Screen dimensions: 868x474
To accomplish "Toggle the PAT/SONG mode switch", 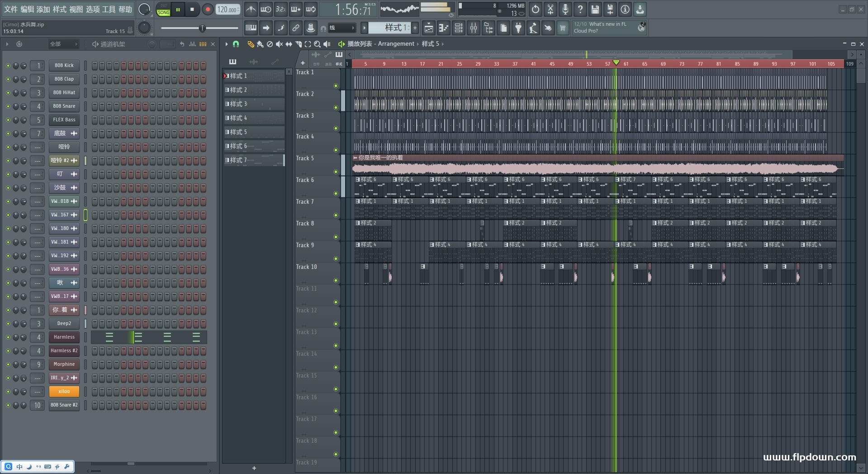I will pos(163,10).
